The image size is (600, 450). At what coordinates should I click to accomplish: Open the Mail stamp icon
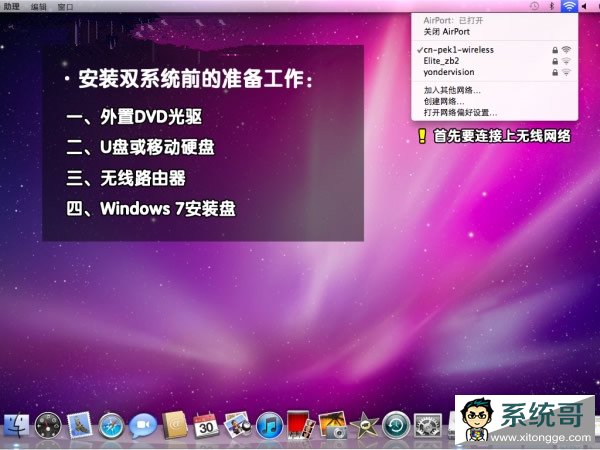[x=80, y=425]
